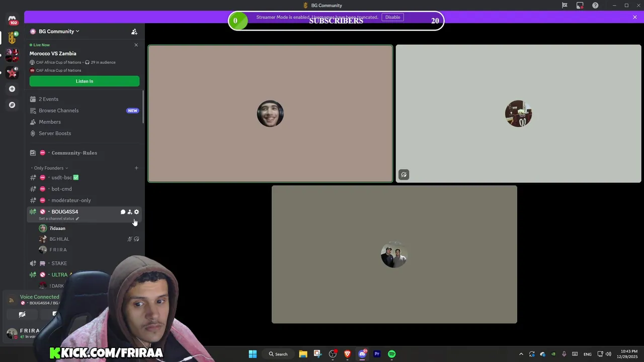Open the server folder with four icons
This screenshot has width=644, height=362.
click(12, 55)
